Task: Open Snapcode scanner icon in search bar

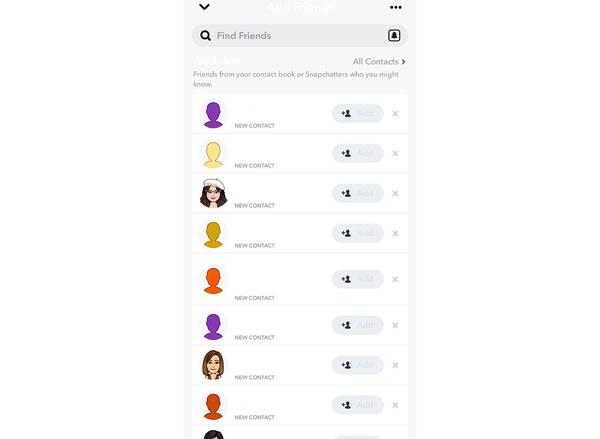Action: pyautogui.click(x=394, y=36)
